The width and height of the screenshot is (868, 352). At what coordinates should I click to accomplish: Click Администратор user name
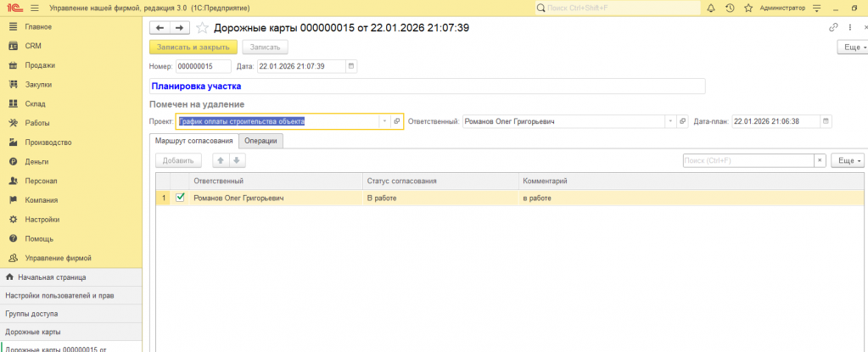(782, 8)
